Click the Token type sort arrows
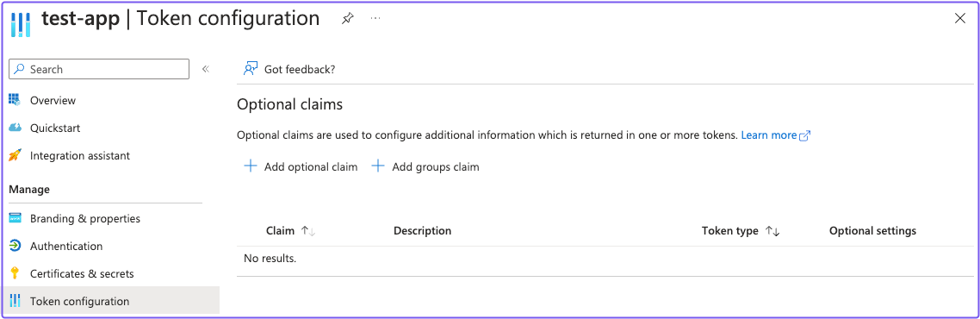This screenshot has height=319, width=980. click(772, 231)
